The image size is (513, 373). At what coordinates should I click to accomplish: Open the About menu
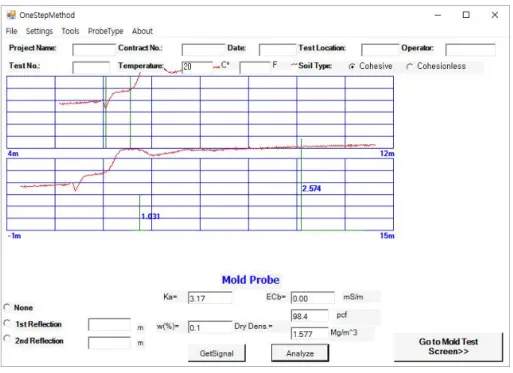point(142,31)
